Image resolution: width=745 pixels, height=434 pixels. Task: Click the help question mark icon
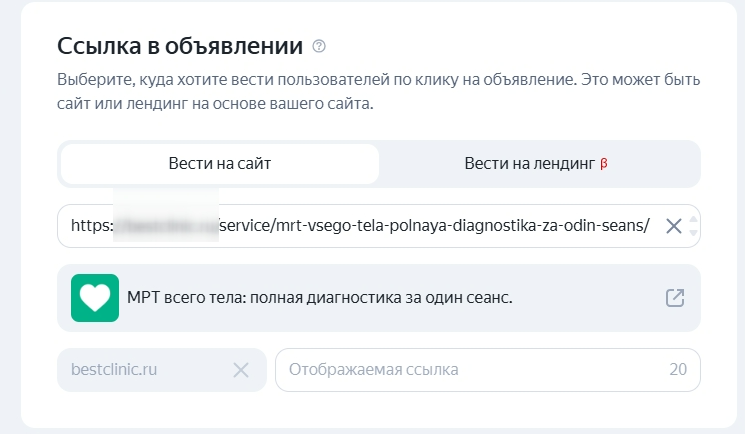coord(319,46)
